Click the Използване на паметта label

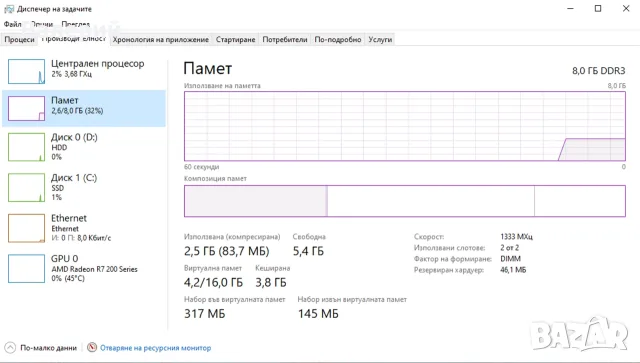[x=222, y=86]
